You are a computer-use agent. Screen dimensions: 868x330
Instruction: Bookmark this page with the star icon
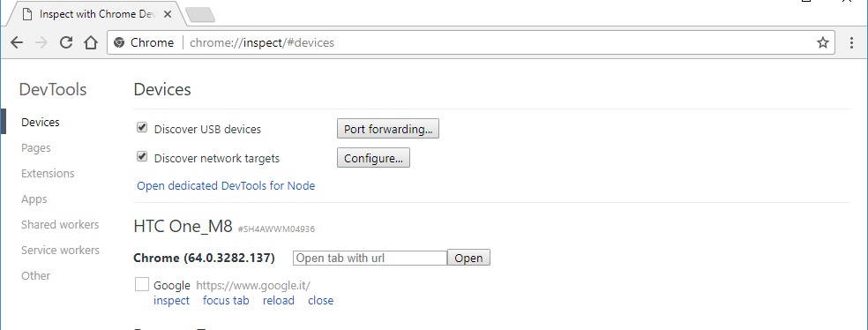coord(823,42)
